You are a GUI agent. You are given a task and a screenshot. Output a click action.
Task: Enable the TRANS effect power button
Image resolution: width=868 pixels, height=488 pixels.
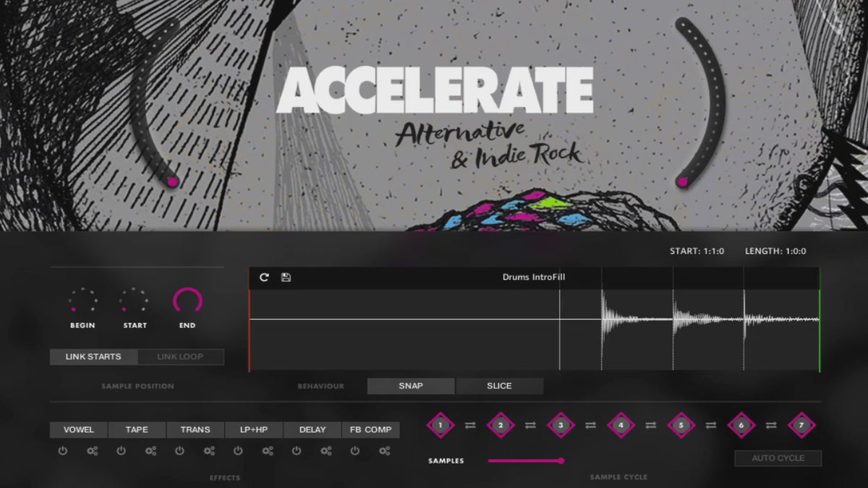tap(179, 451)
